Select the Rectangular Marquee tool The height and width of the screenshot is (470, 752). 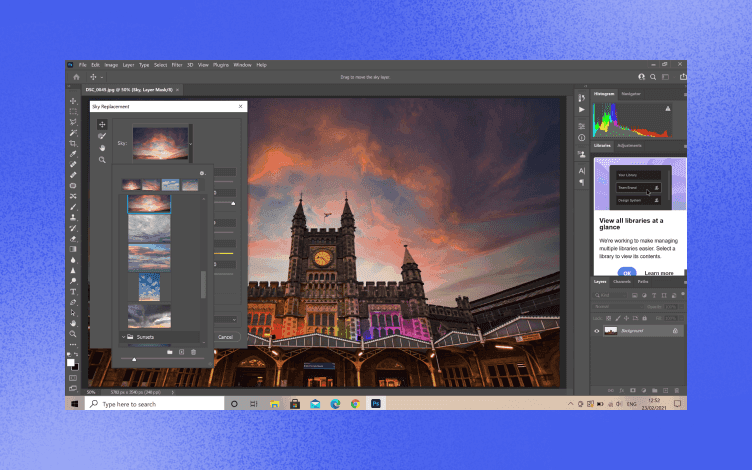tap(73, 112)
